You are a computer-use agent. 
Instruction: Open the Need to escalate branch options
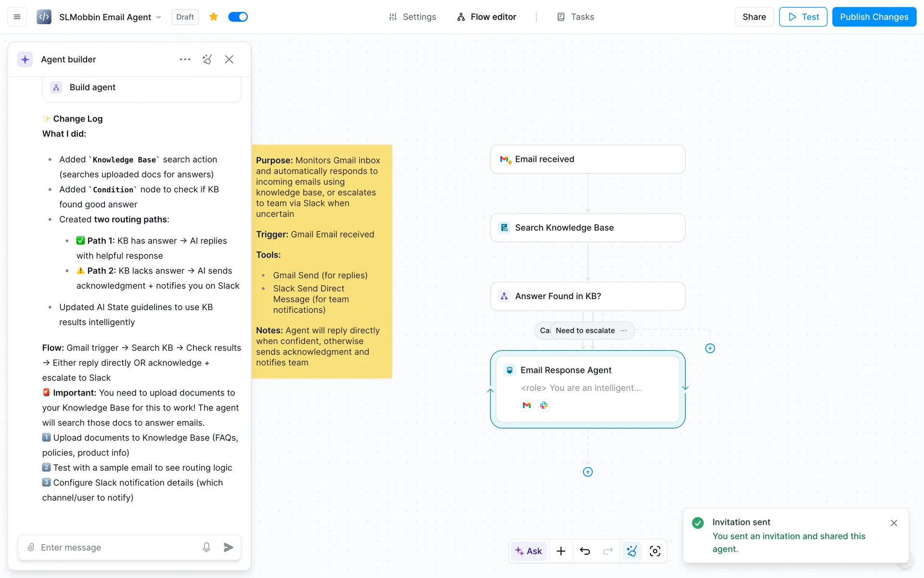click(624, 330)
